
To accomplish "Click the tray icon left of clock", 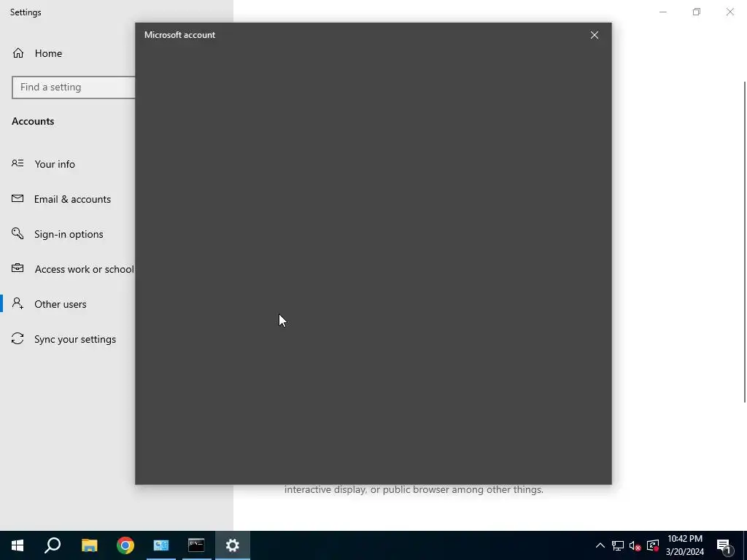I will point(653,545).
